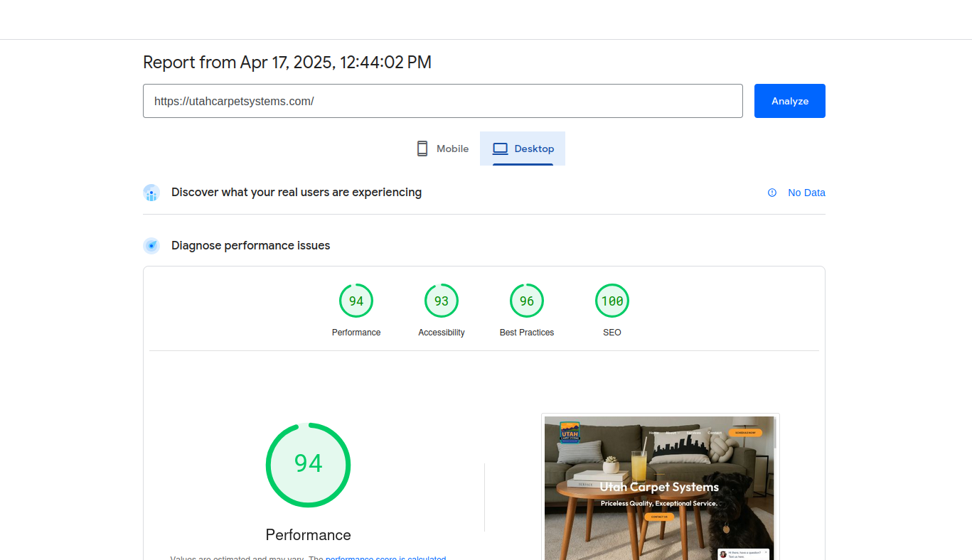Click the Discover what your real users heading
Viewport: 972px width, 560px height.
[297, 193]
